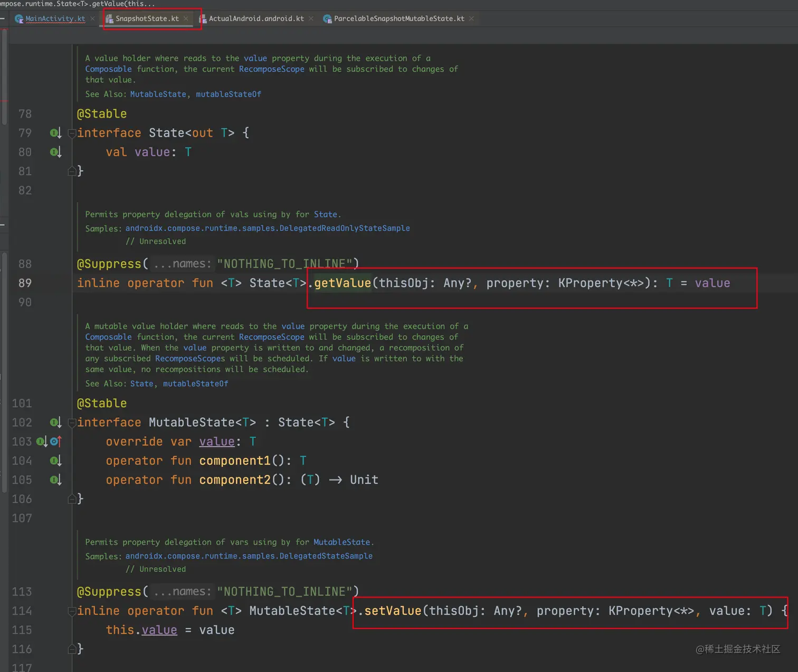
Task: Close the MainActivity.kt tab
Action: tap(93, 18)
